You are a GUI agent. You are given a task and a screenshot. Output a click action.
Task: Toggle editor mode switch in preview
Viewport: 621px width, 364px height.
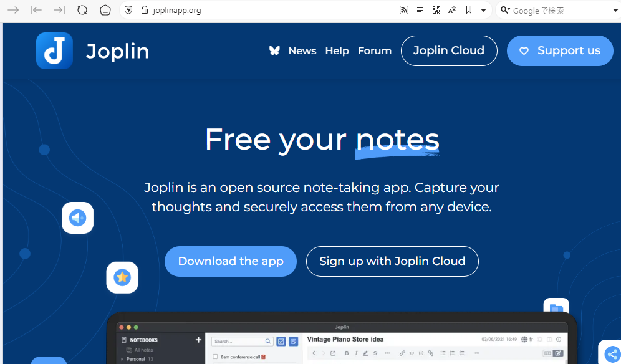click(x=553, y=353)
